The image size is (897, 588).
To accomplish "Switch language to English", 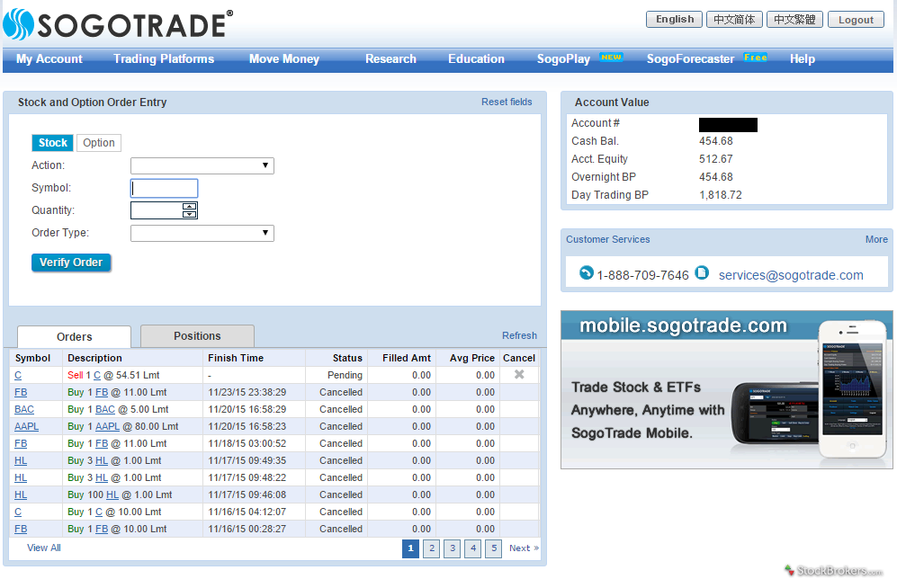I will click(x=675, y=20).
